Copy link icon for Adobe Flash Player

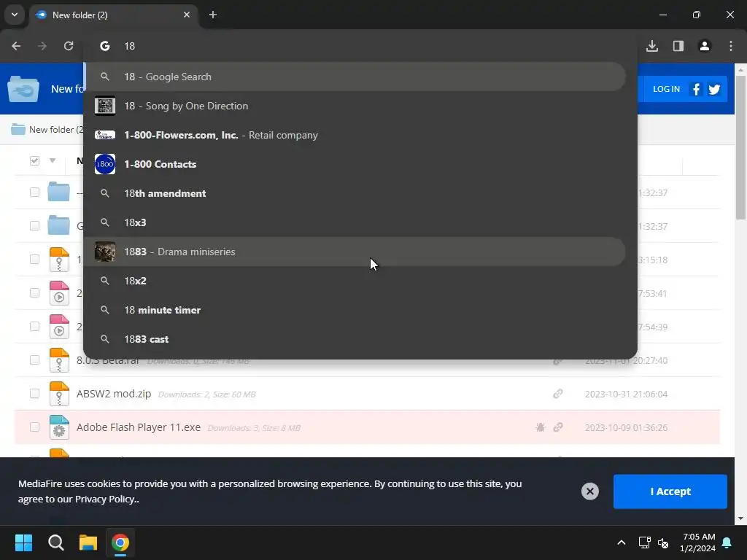(558, 427)
